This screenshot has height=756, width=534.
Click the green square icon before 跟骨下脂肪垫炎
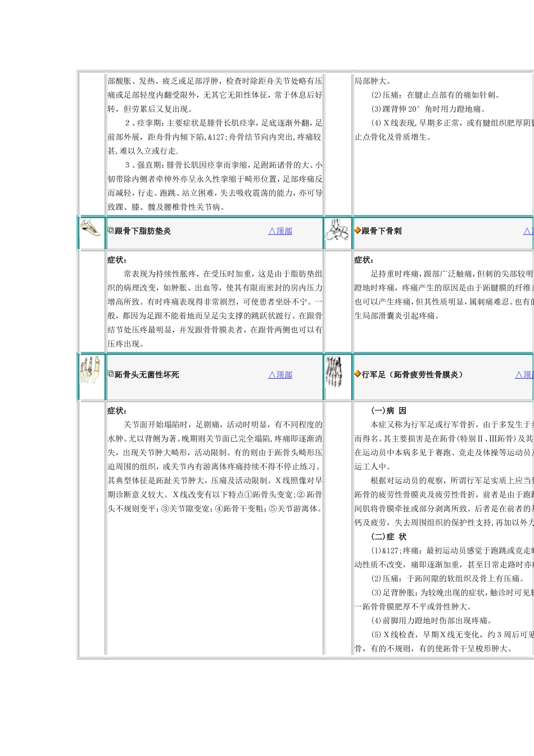tap(111, 231)
